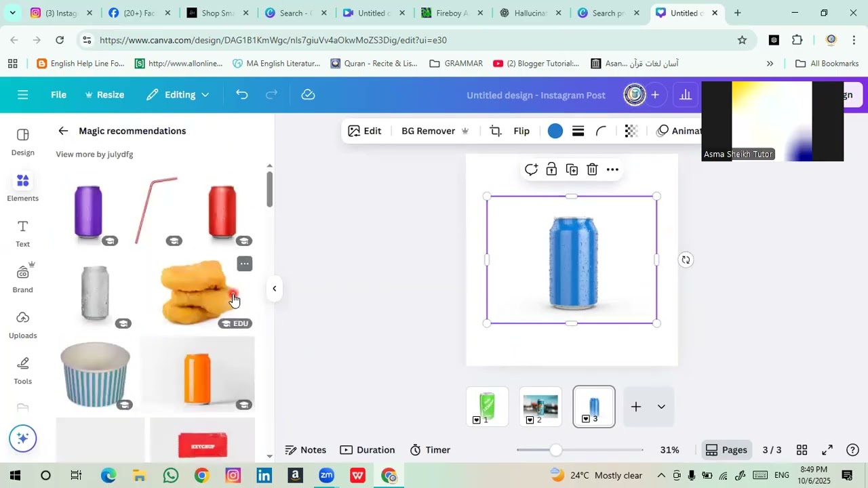868x488 pixels.
Task: Open corner rounding option
Action: click(601, 131)
